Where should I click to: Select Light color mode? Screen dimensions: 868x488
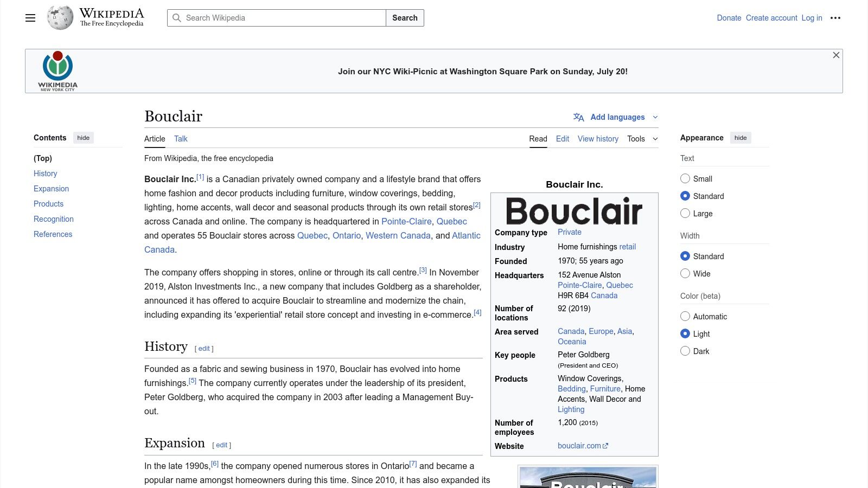point(685,333)
